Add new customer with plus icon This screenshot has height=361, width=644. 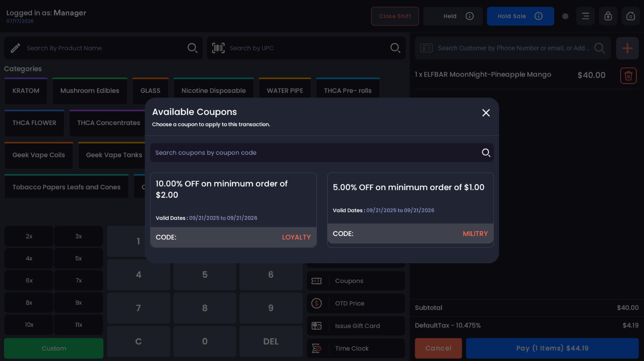point(627,48)
